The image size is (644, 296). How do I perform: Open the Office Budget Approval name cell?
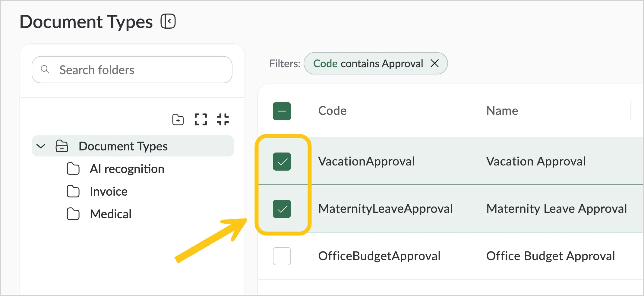point(550,256)
